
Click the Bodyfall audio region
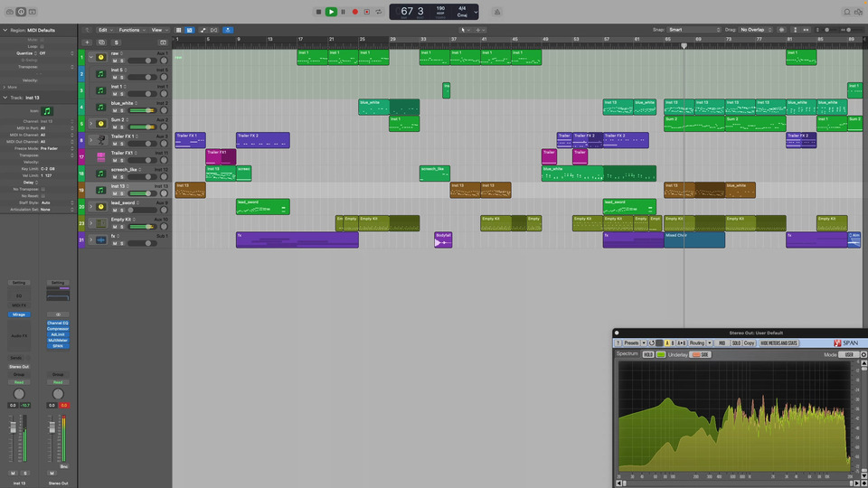[x=443, y=239]
